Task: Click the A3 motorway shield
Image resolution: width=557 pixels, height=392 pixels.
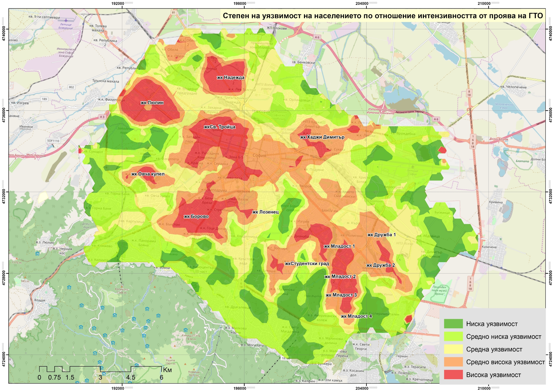Action: [102, 117]
